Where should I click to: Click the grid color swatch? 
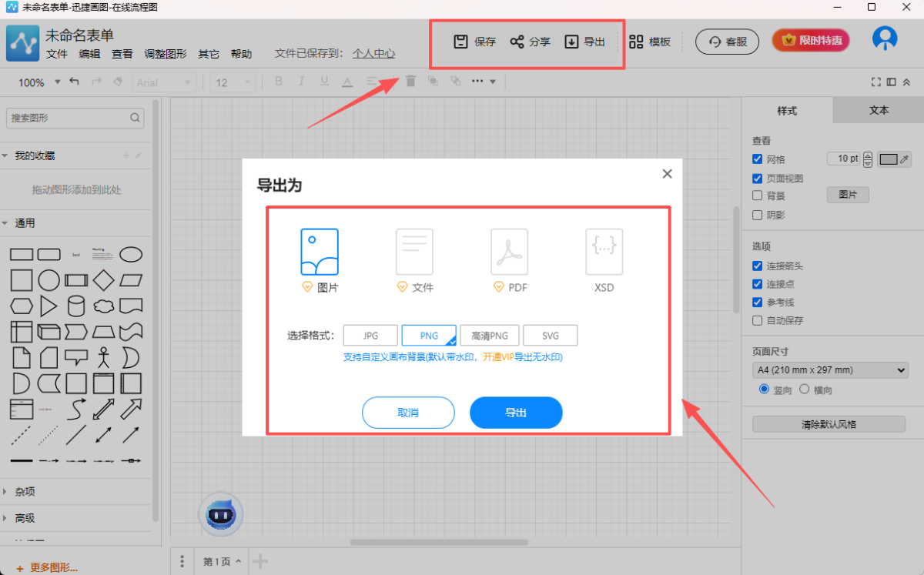889,159
